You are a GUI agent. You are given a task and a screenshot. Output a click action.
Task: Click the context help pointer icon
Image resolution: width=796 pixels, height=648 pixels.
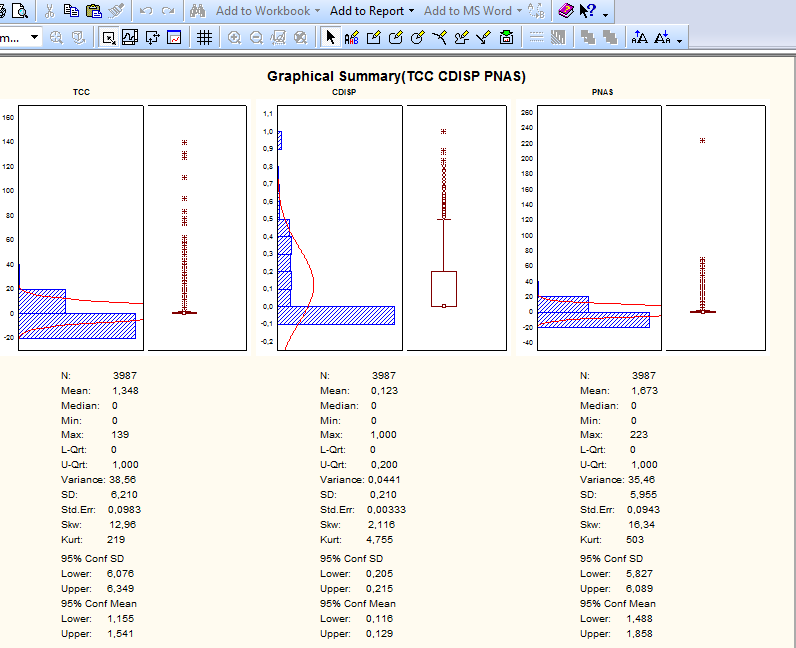pos(588,11)
